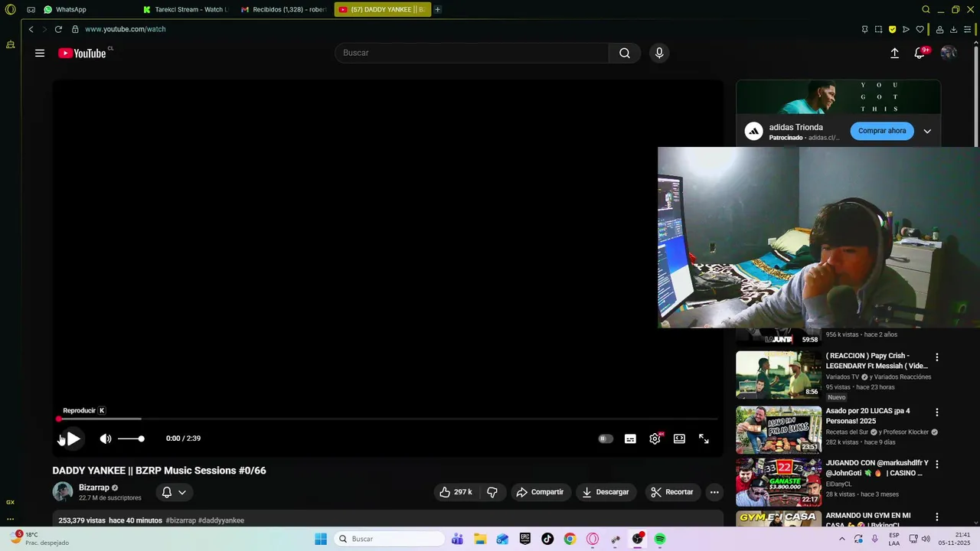Dislike the video with thumbs down
This screenshot has width=980, height=551.
pos(492,492)
